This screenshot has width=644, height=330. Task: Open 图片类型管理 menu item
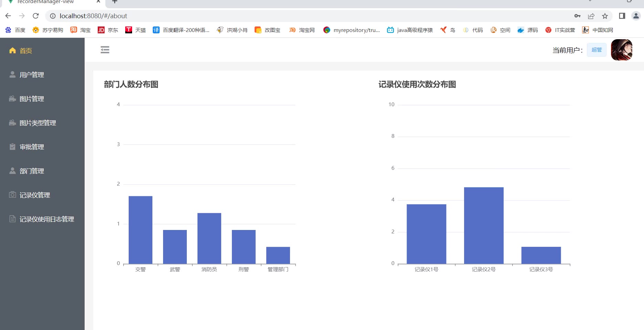pos(42,123)
